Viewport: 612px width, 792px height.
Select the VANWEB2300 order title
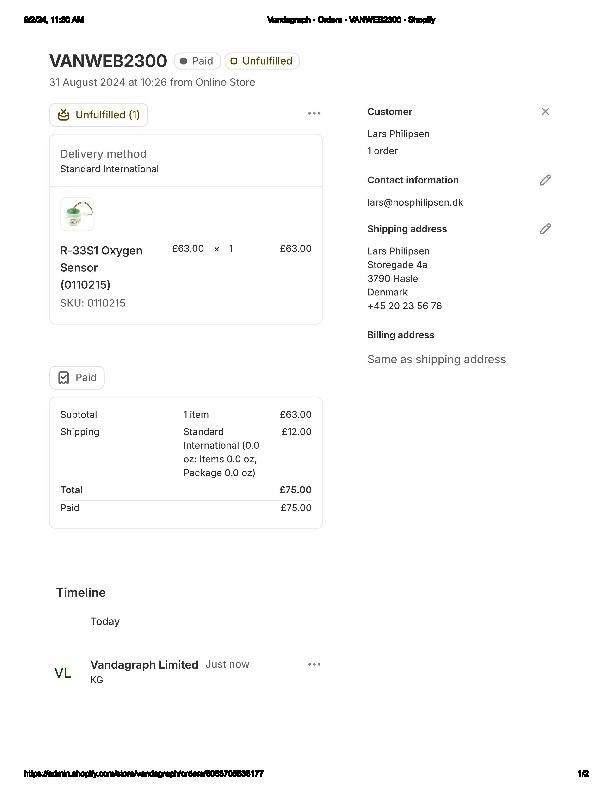pyautogui.click(x=108, y=61)
